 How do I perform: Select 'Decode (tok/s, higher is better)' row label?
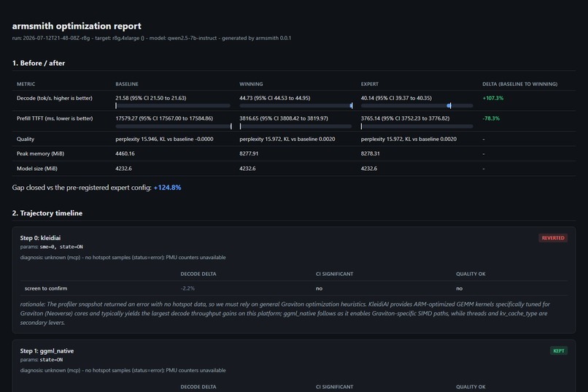(55, 98)
